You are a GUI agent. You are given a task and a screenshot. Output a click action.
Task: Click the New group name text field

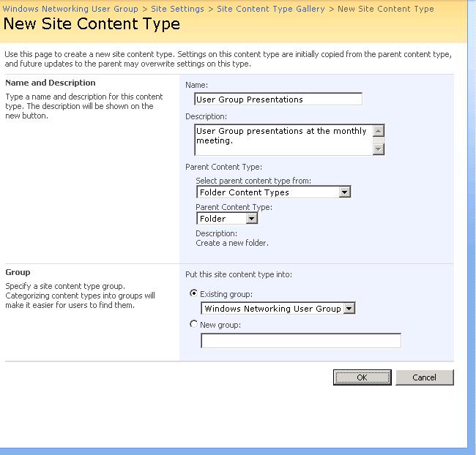(x=301, y=341)
